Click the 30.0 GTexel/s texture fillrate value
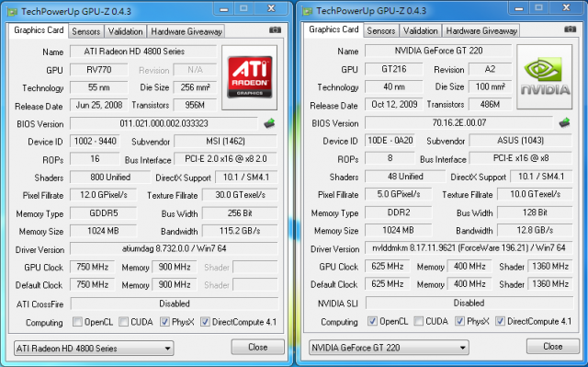The width and height of the screenshot is (588, 367). (x=240, y=195)
